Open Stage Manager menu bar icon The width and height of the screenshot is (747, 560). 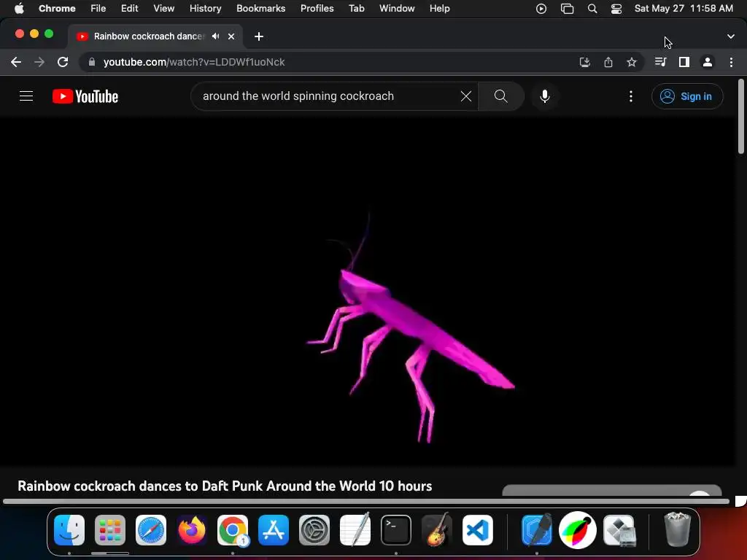pyautogui.click(x=567, y=9)
